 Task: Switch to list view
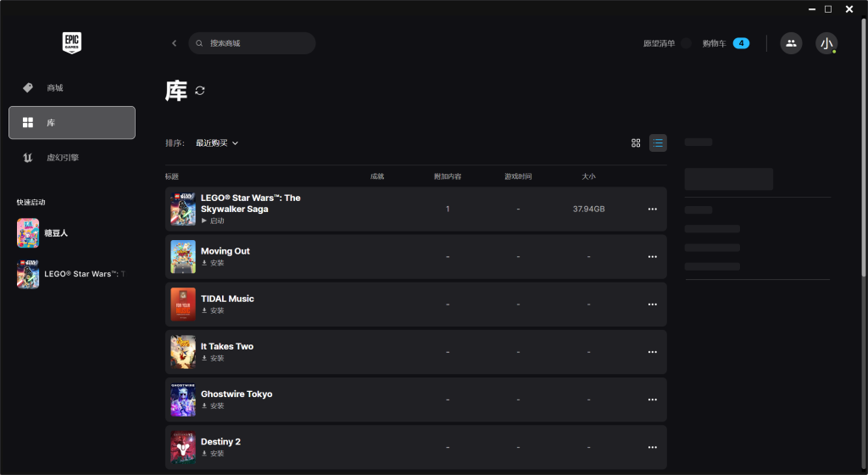tap(658, 142)
